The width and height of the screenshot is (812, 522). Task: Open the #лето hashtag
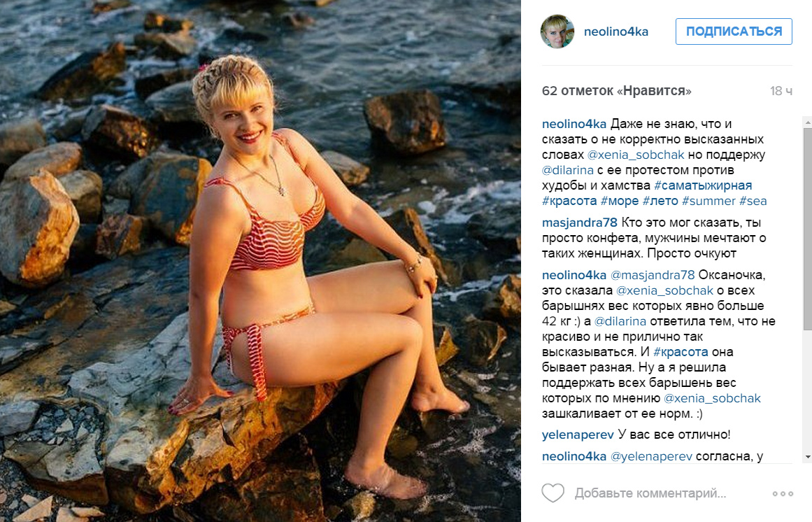coord(660,201)
